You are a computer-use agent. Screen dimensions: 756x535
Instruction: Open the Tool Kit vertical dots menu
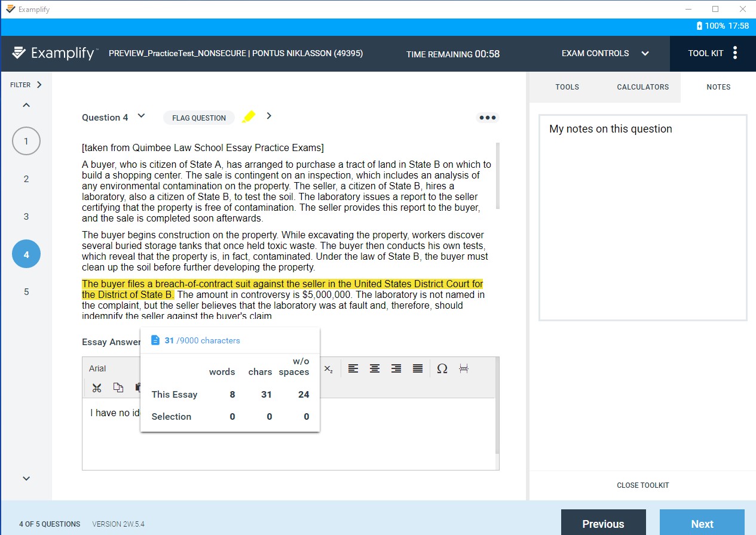click(735, 53)
